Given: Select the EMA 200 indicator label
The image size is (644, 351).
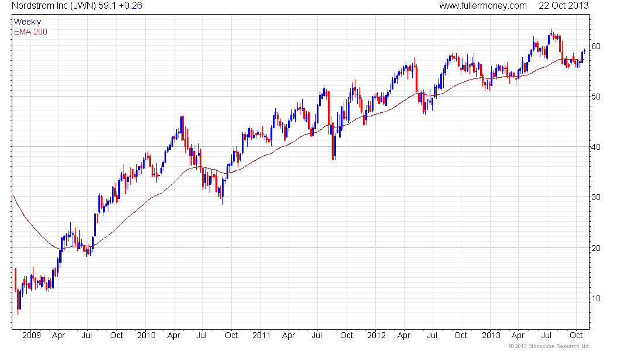Looking at the screenshot, I should click(30, 32).
